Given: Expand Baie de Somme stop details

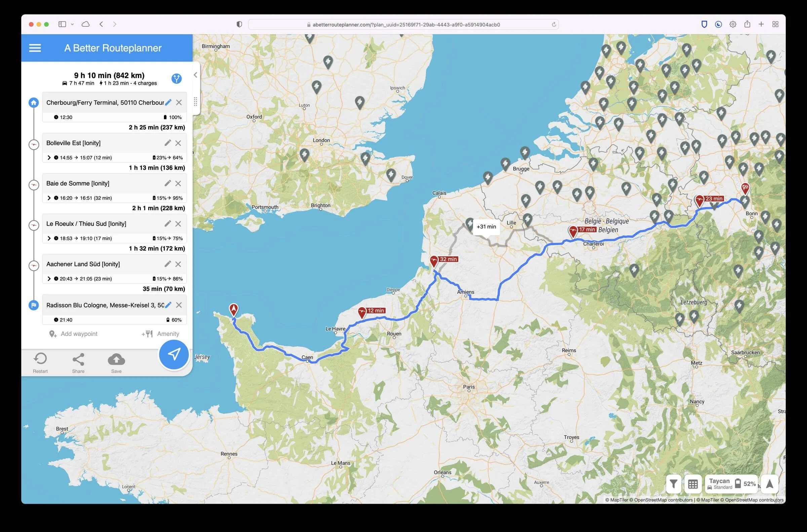Looking at the screenshot, I should (49, 198).
